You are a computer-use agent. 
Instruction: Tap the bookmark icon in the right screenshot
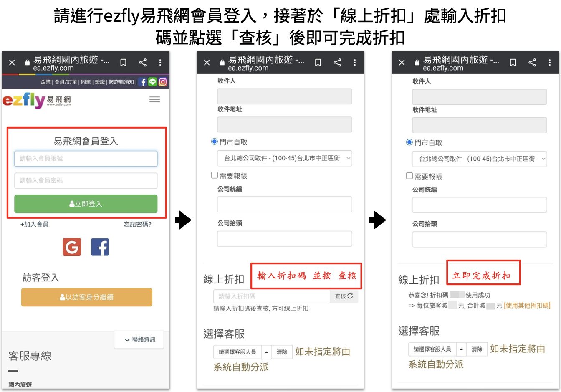coord(513,63)
